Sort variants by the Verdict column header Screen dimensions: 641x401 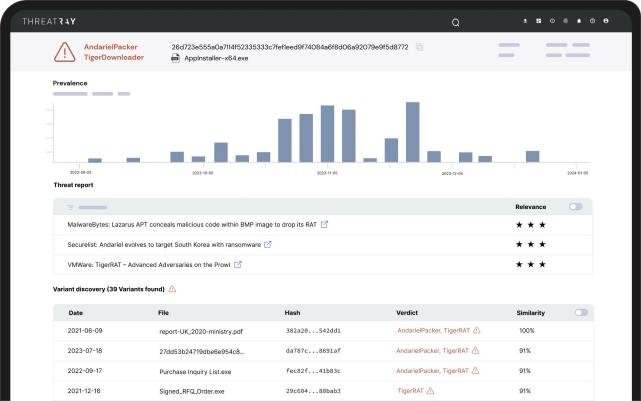tap(407, 312)
